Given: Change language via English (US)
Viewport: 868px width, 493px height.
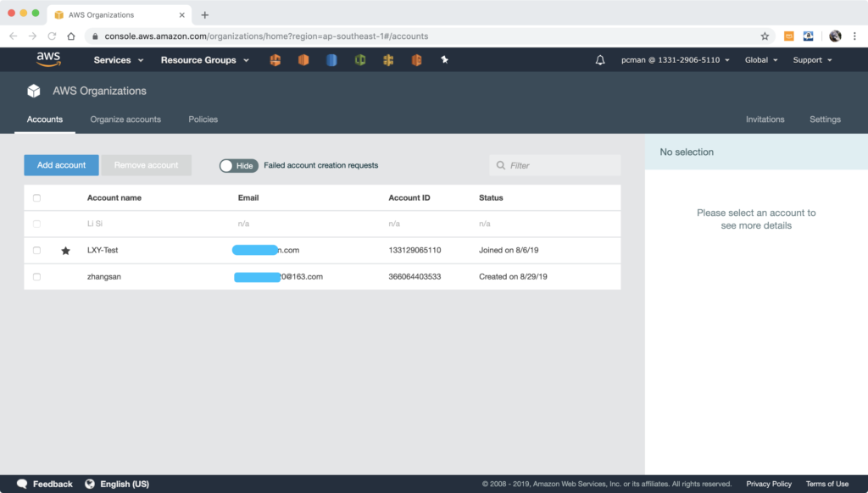Looking at the screenshot, I should pos(125,484).
